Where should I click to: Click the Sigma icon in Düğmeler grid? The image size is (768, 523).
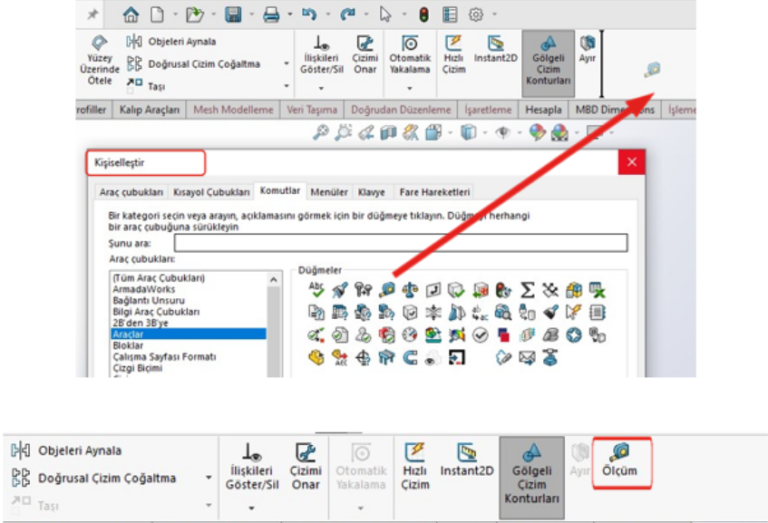528,290
